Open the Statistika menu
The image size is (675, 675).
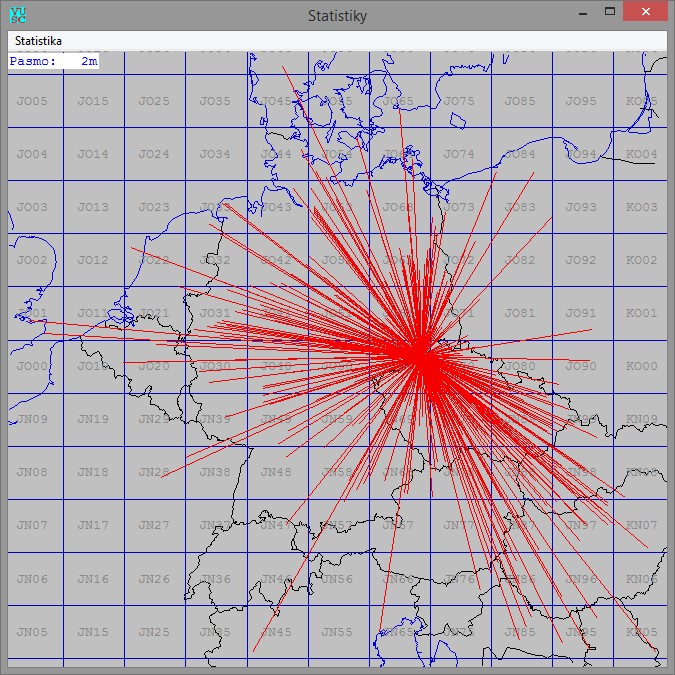pos(38,41)
